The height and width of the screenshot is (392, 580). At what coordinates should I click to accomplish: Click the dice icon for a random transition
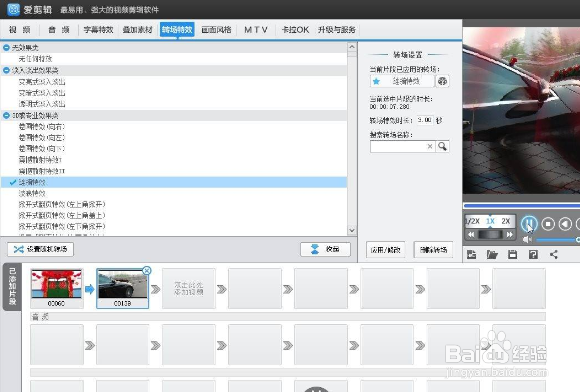point(442,81)
